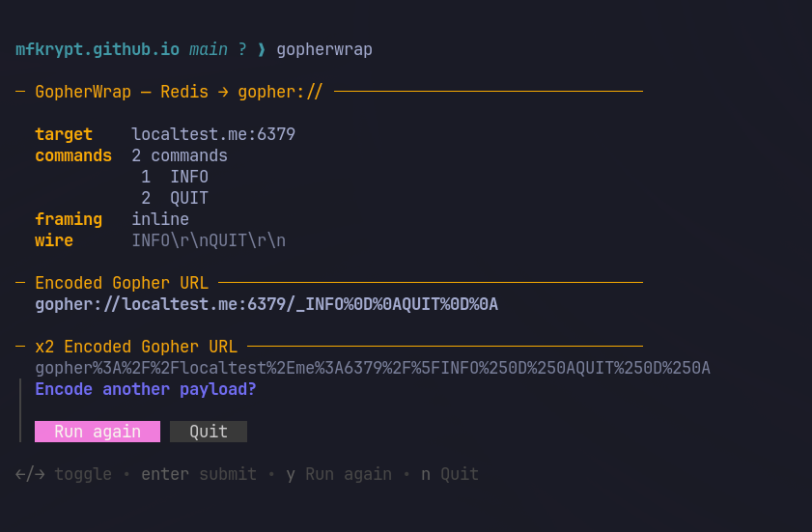Screen dimensions: 812x532
Task: Click the framing value inline
Action: tap(160, 219)
